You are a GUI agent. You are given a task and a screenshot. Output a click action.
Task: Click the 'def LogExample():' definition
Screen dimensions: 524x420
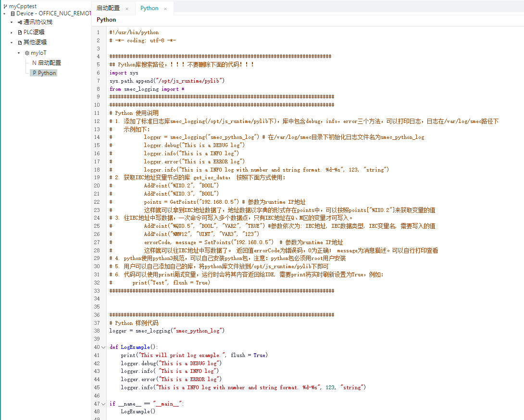134,347
